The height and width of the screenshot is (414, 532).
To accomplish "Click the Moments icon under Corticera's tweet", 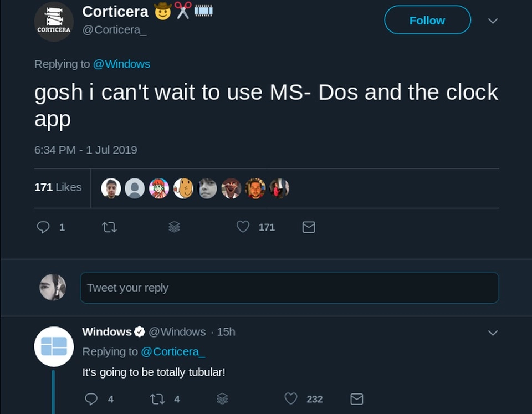I will coord(175,227).
